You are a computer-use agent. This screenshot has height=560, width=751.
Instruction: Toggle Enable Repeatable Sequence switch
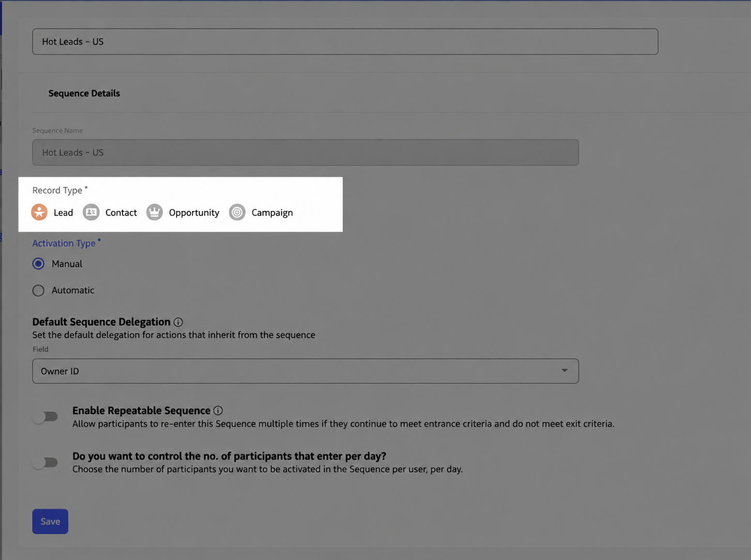click(x=45, y=417)
